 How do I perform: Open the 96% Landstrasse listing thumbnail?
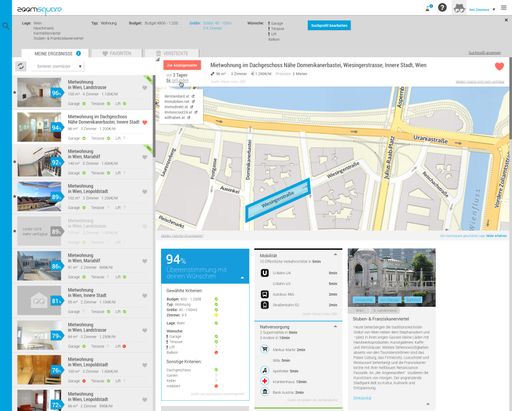(39, 92)
